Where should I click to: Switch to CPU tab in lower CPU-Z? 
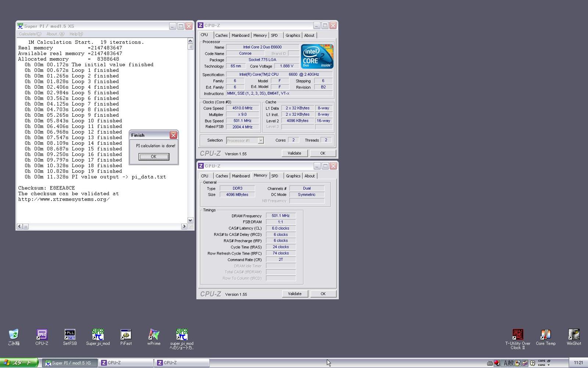205,176
